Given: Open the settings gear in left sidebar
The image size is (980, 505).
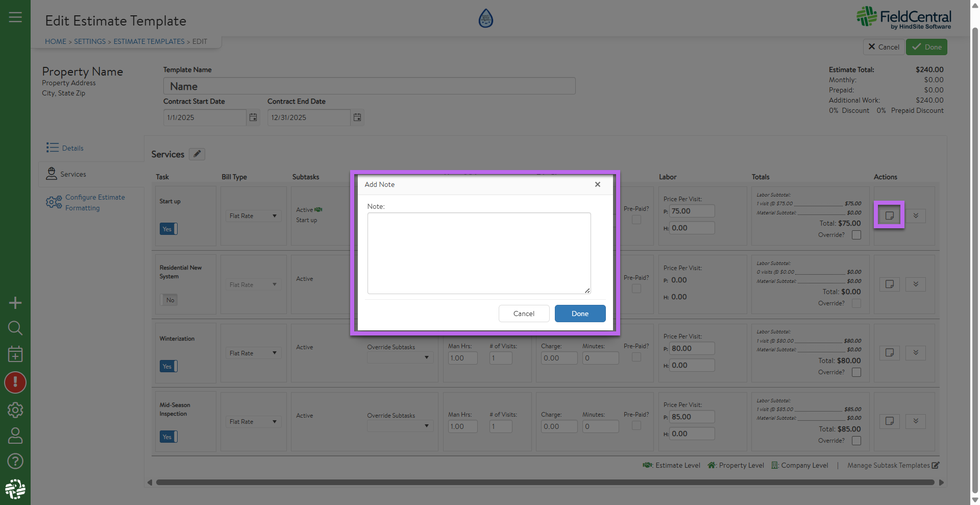Looking at the screenshot, I should pos(15,410).
